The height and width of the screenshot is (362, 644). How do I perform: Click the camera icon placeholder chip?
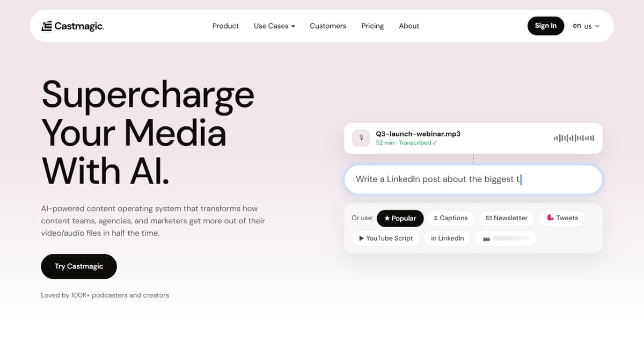(x=506, y=238)
